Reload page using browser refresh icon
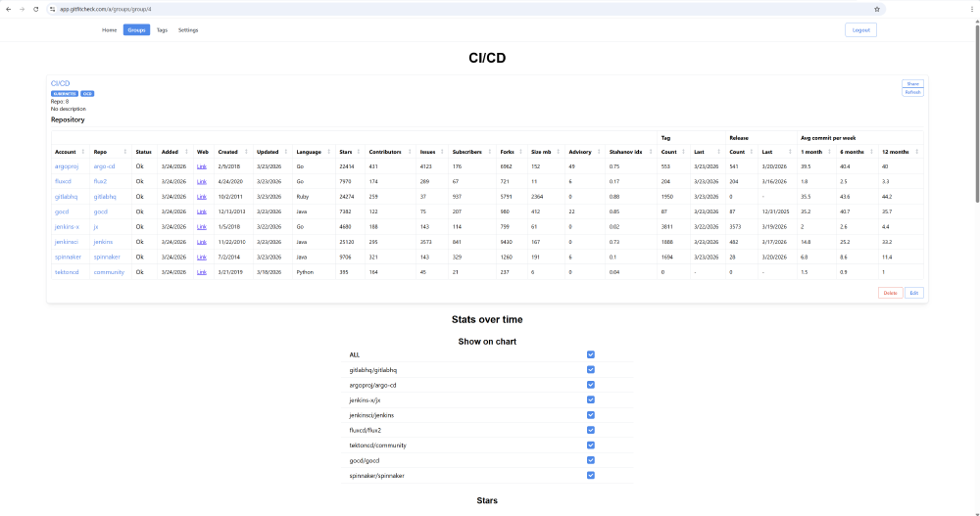The image size is (980, 516). [35, 10]
